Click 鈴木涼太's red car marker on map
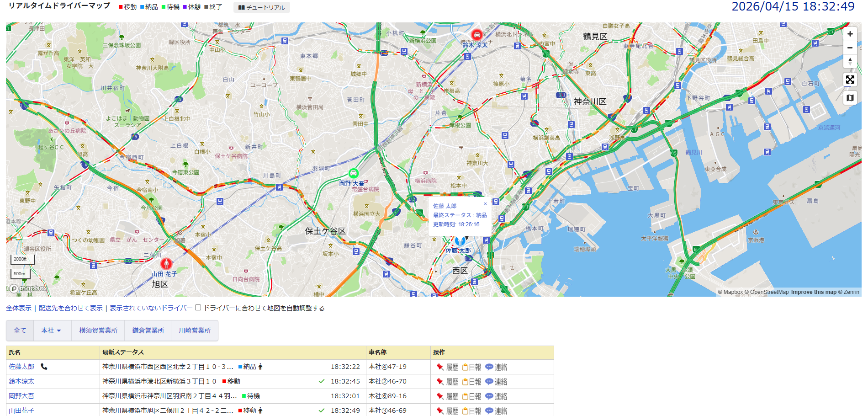 pyautogui.click(x=476, y=35)
